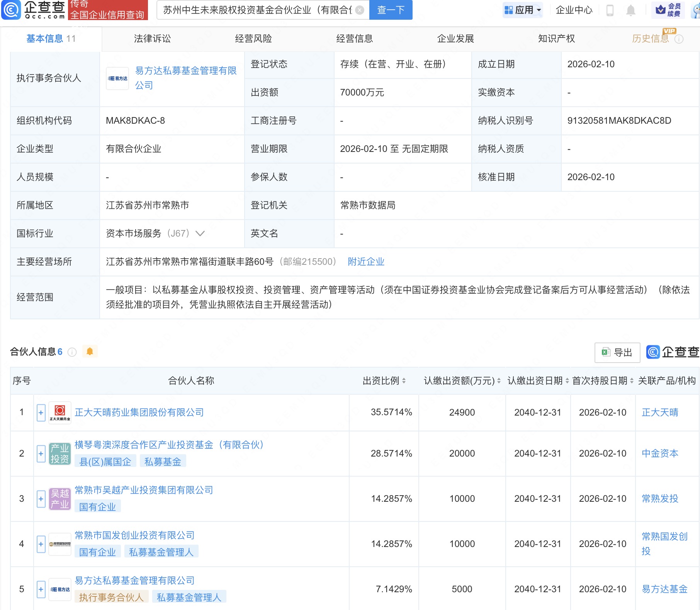Viewport: 700px width, 610px height.
Task: Click the Qcc.com logo icon
Action: coord(12,10)
